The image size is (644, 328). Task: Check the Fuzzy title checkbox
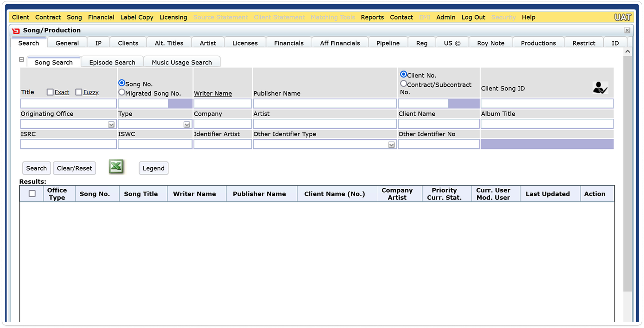tap(79, 92)
